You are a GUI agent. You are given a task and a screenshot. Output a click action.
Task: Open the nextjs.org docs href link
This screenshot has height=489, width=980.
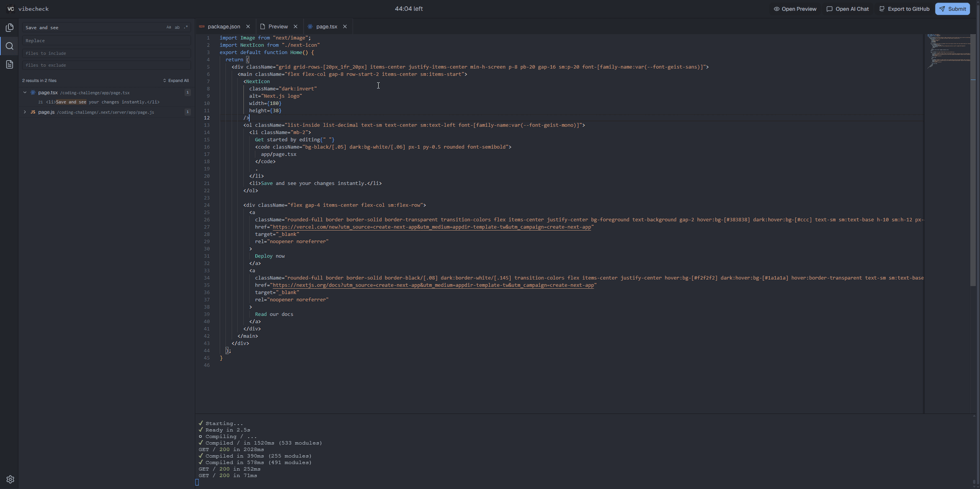click(x=433, y=285)
